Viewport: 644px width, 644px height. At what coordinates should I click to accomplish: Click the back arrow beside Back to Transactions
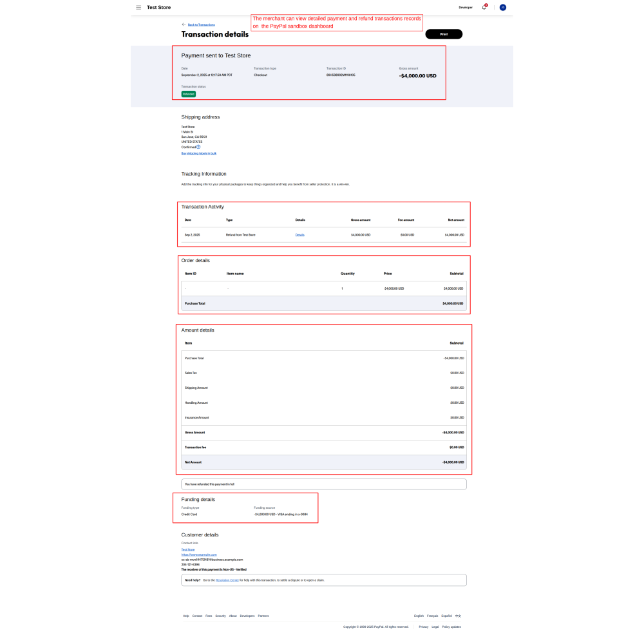click(184, 24)
